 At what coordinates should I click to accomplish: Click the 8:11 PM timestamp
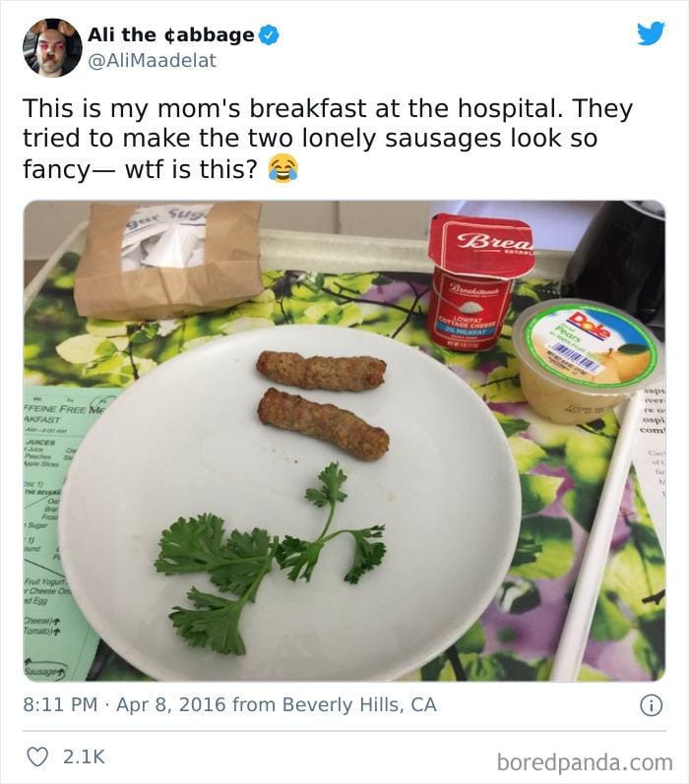[x=59, y=705]
